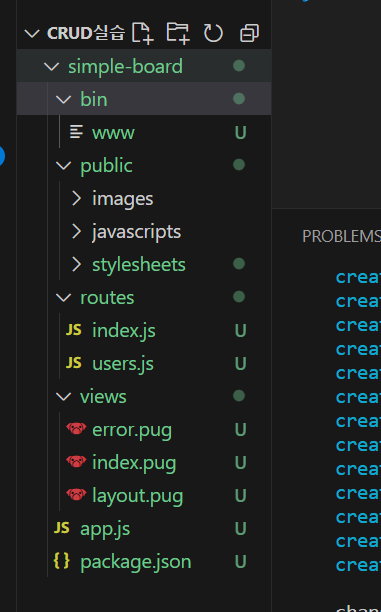Select the views folder name

point(103,397)
